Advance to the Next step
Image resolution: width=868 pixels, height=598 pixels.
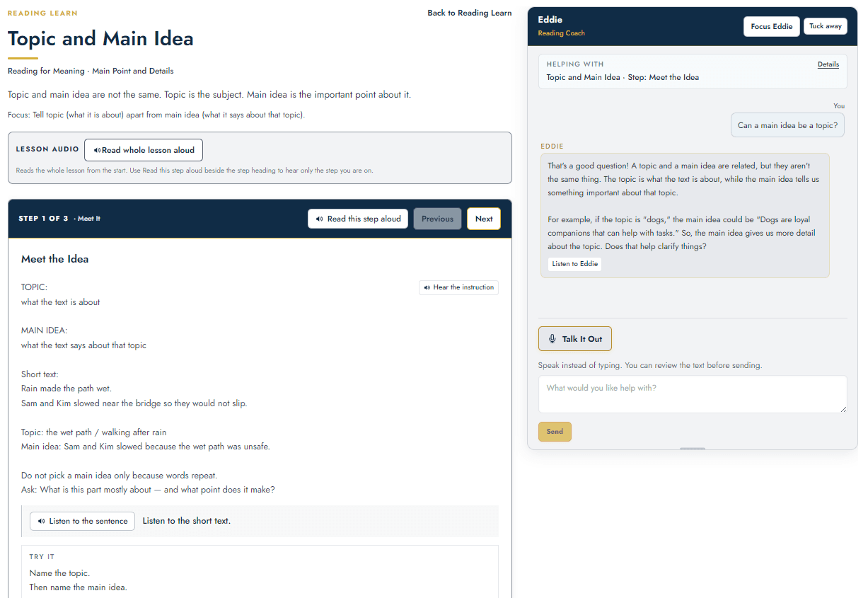click(x=484, y=219)
